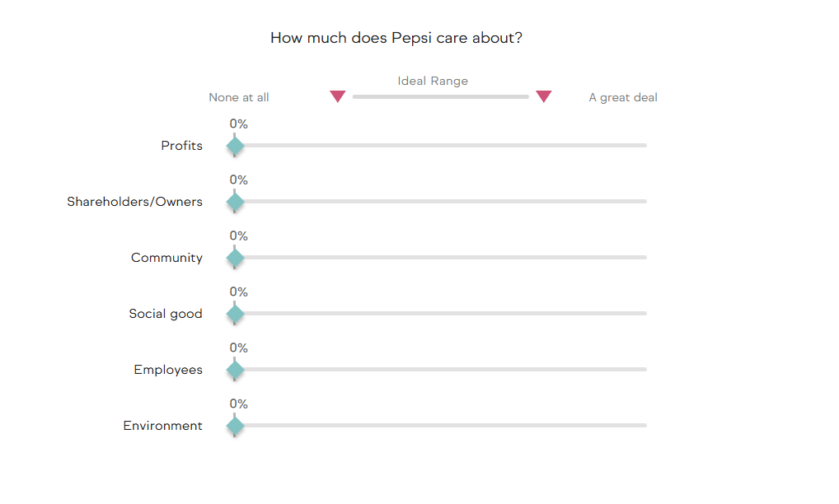Click the Environment slider diamond handle
The image size is (839, 504).
point(235,426)
